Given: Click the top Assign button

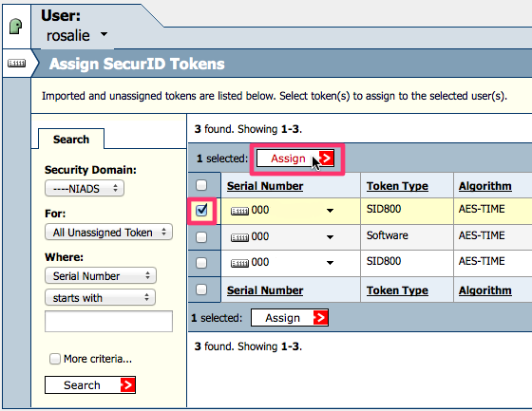Looking at the screenshot, I should coord(295,159).
